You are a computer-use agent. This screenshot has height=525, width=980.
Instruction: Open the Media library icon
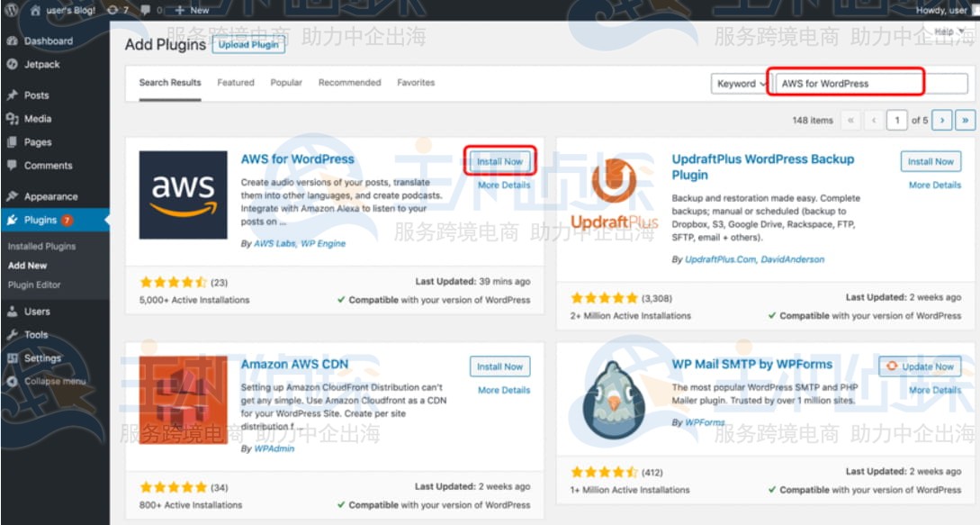tap(12, 119)
